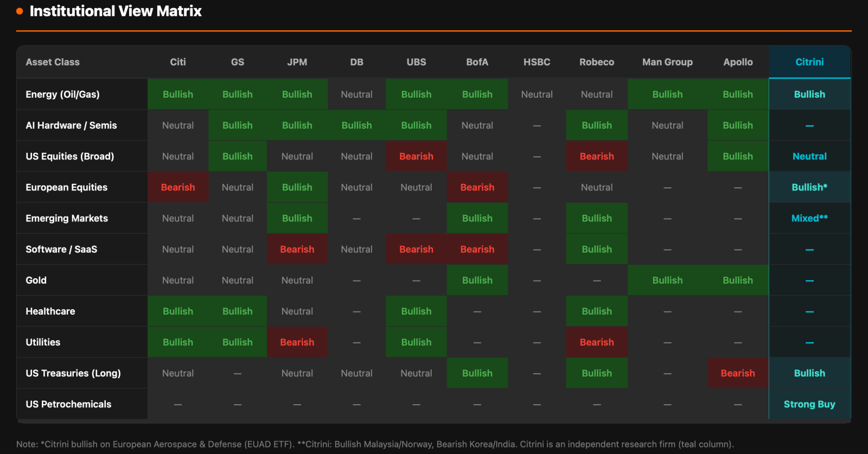Screen dimensions: 868x454
Task: Select the Man Group column header
Action: tap(667, 62)
